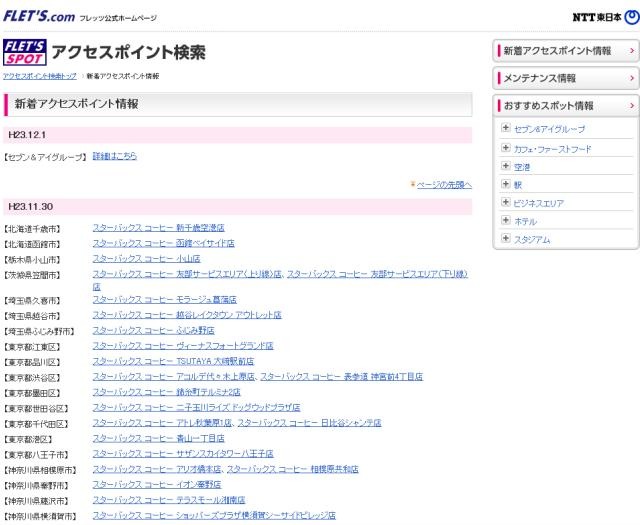
Task: Click the FLET'S.com logo
Action: pos(39,16)
